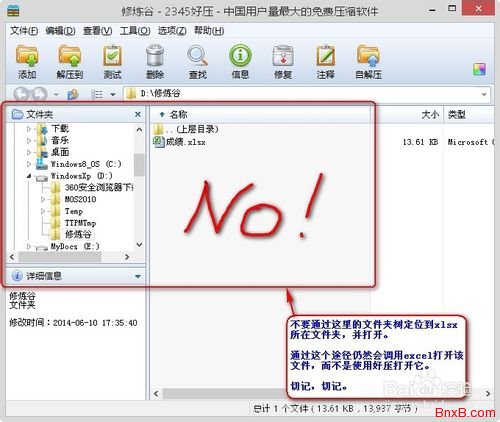Image resolution: width=500 pixels, height=422 pixels.
Task: Open the 文件(F) menu
Action: point(24,31)
